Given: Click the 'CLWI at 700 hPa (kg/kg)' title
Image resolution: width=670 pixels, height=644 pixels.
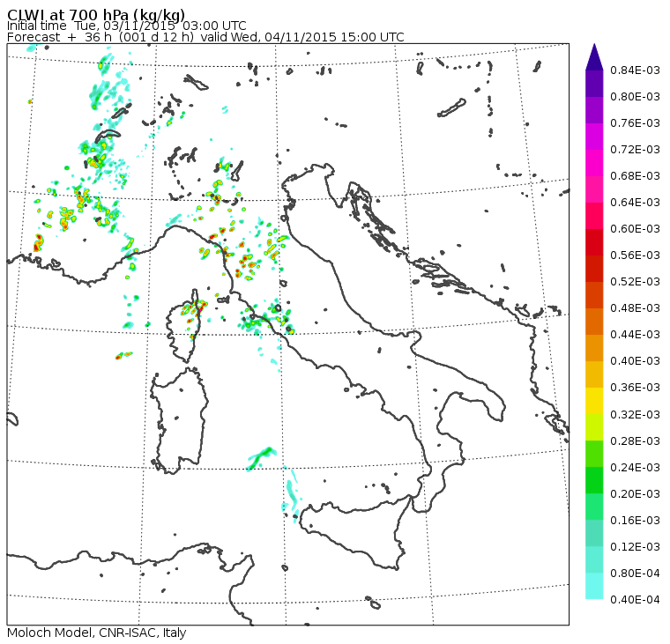Looking at the screenshot, I should pyautogui.click(x=96, y=14).
